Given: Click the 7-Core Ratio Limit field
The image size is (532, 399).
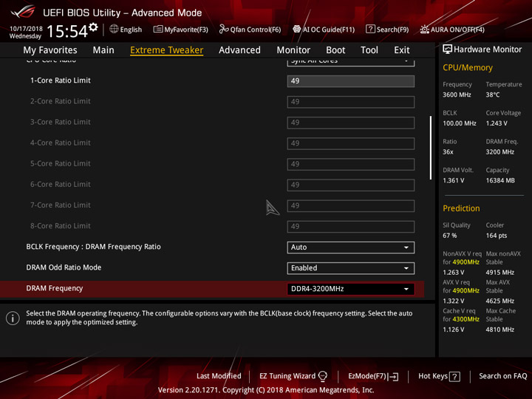Looking at the screenshot, I should click(350, 206).
